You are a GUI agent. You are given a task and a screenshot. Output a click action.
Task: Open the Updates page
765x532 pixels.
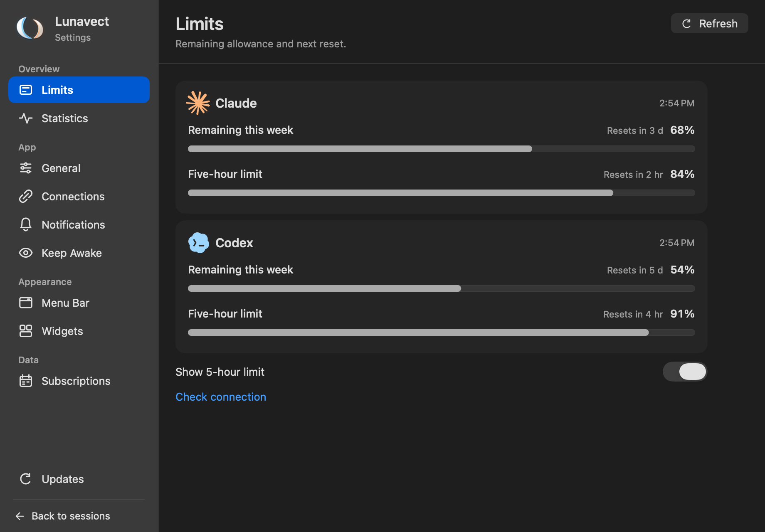[79, 479]
